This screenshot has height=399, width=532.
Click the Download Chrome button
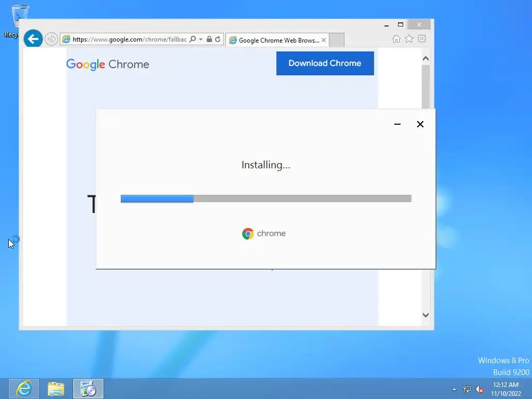click(325, 63)
